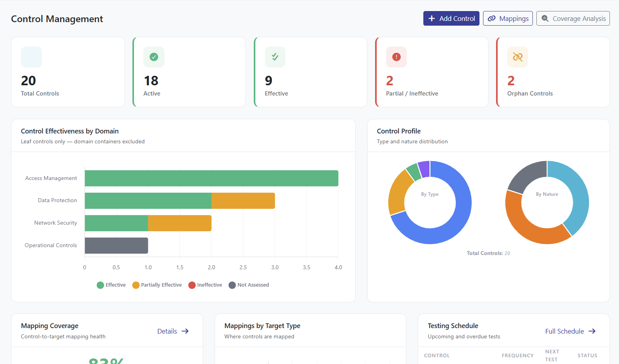This screenshot has width=619, height=364.
Task: Click the FREQUENCY column header
Action: 517,356
